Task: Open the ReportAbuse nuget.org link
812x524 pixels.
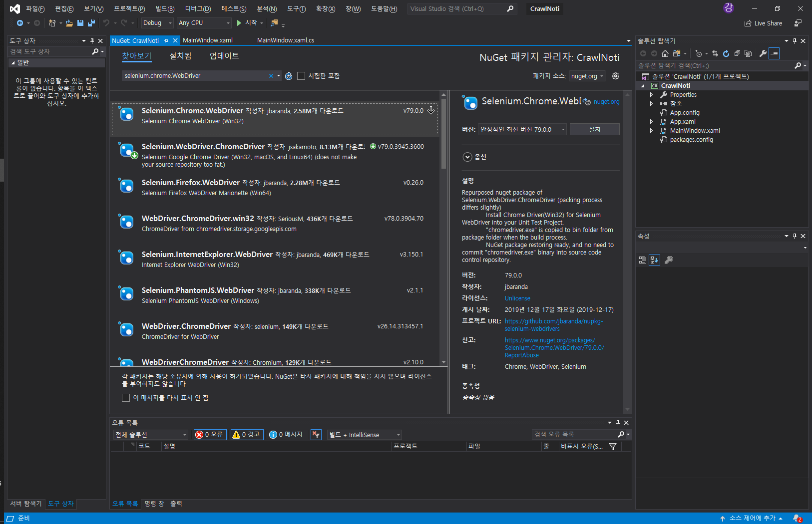Action: (x=554, y=348)
